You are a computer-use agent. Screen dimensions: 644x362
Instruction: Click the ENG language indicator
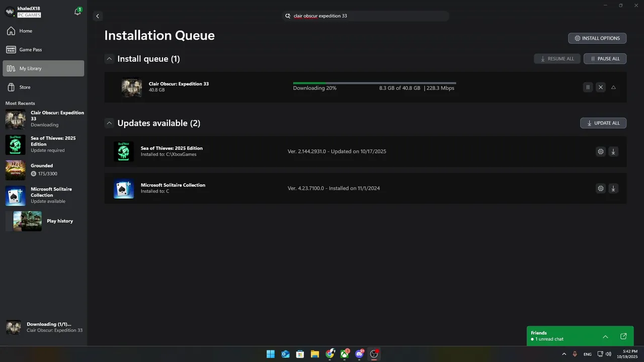coord(588,354)
